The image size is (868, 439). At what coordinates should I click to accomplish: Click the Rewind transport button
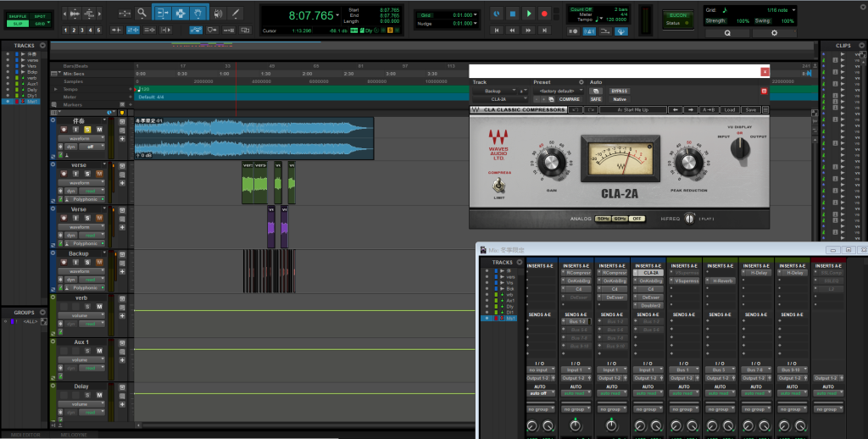point(513,31)
